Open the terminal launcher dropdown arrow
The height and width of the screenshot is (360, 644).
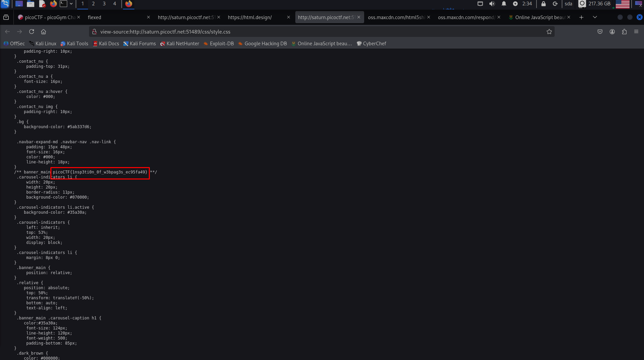tap(71, 4)
